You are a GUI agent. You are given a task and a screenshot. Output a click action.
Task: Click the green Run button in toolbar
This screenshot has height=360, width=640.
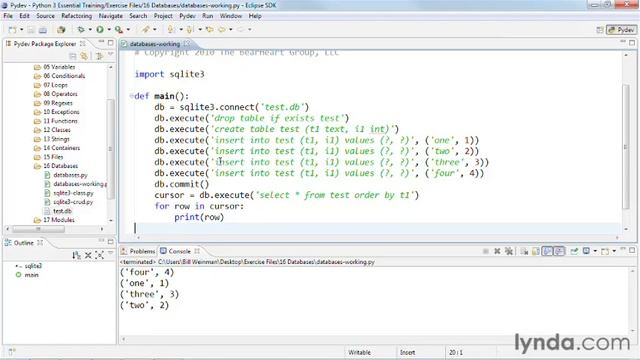100,29
